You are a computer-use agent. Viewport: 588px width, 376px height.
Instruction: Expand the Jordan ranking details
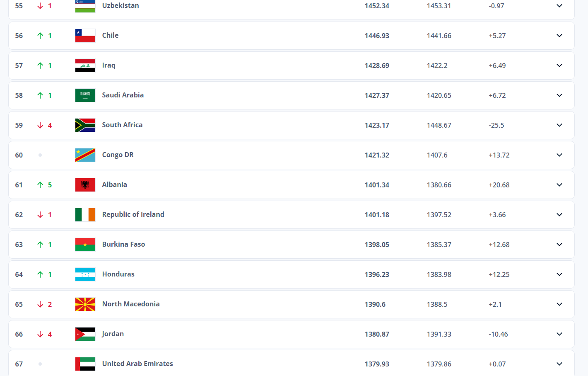(559, 334)
